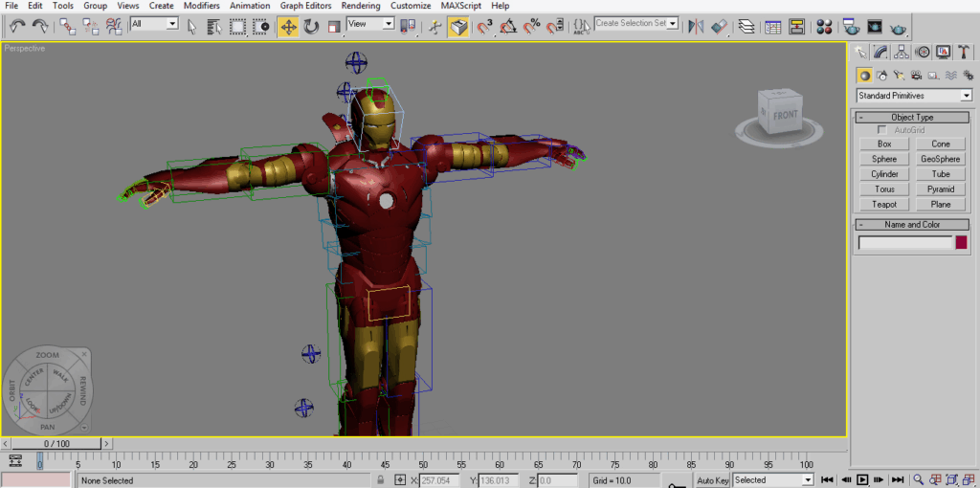Toggle the Auto Key button
980x488 pixels.
point(713,480)
